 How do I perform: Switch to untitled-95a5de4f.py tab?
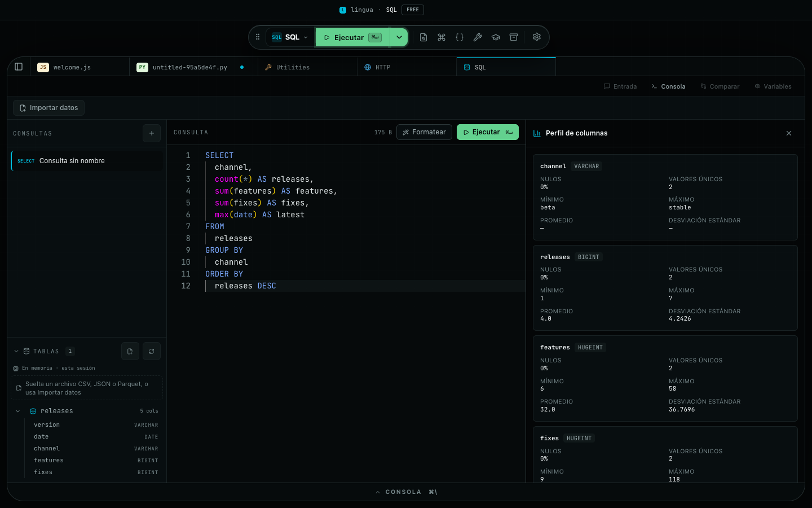(194, 67)
